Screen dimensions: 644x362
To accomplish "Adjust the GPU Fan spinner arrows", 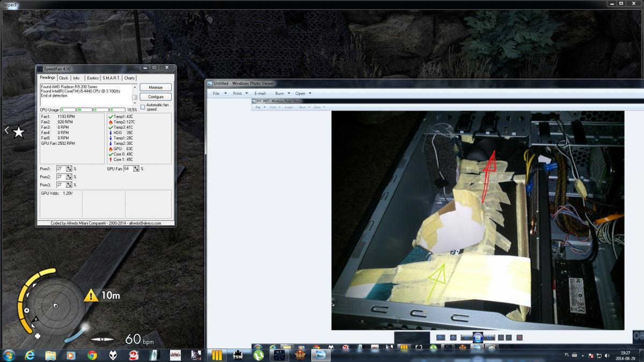I will pos(136,168).
